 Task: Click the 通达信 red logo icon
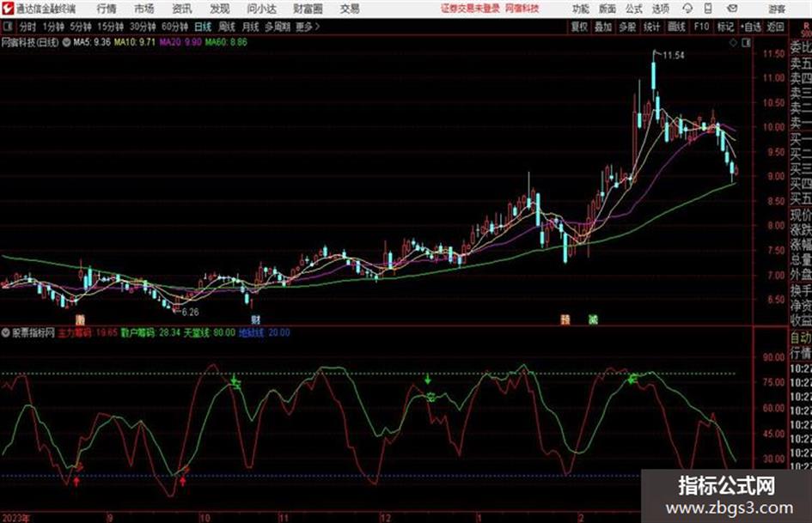pos(7,9)
